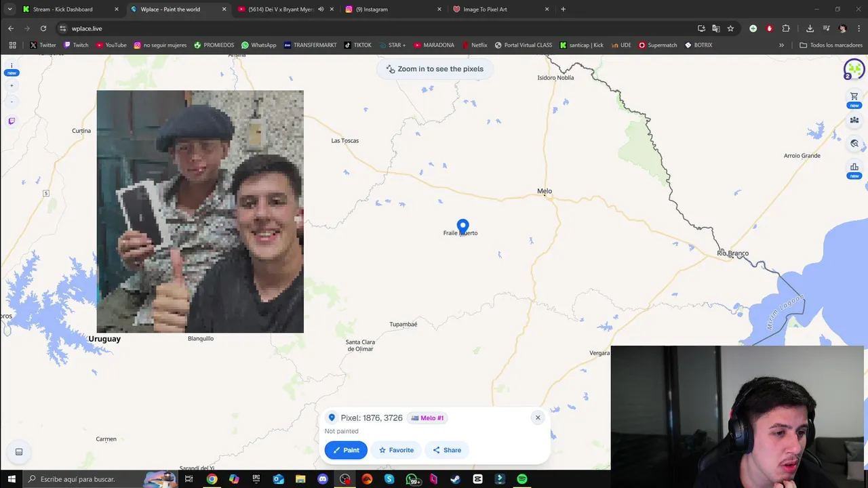
Task: Click the Melo city label on map
Action: pos(545,191)
